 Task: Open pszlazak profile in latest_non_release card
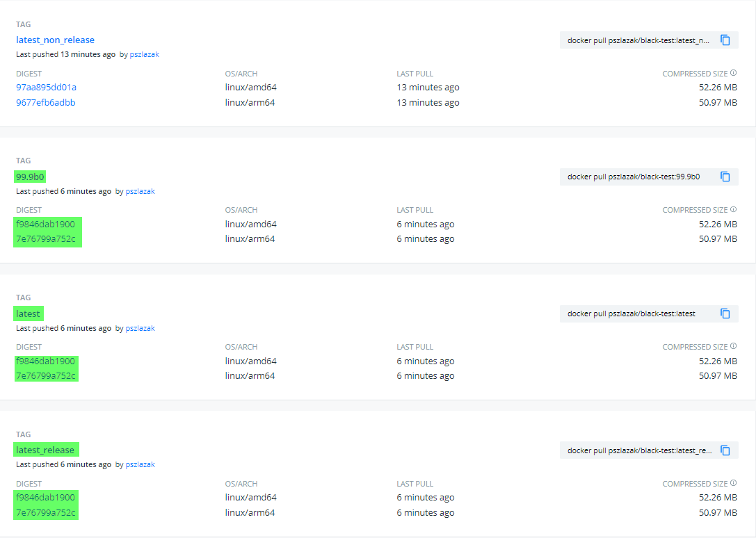coord(144,54)
